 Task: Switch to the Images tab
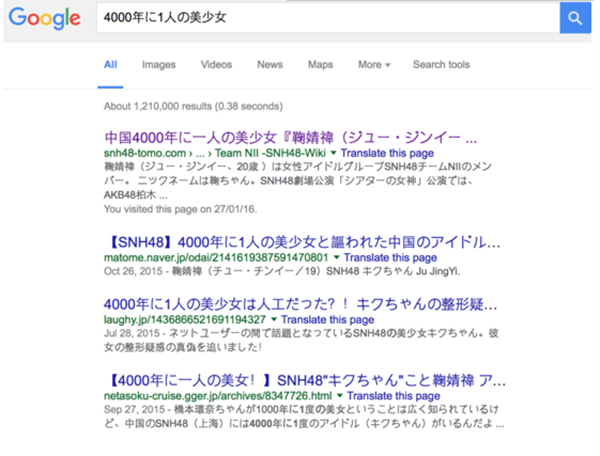(x=159, y=65)
